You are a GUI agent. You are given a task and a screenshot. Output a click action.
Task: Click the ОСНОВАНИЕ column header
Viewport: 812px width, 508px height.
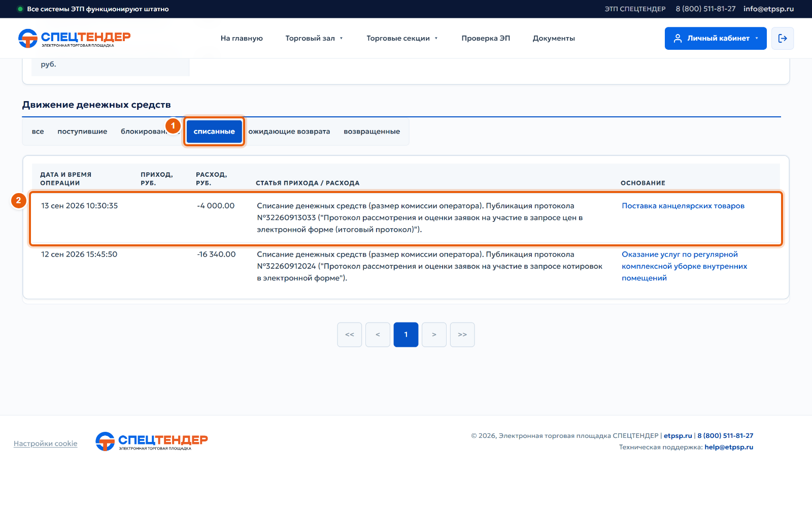pyautogui.click(x=643, y=183)
